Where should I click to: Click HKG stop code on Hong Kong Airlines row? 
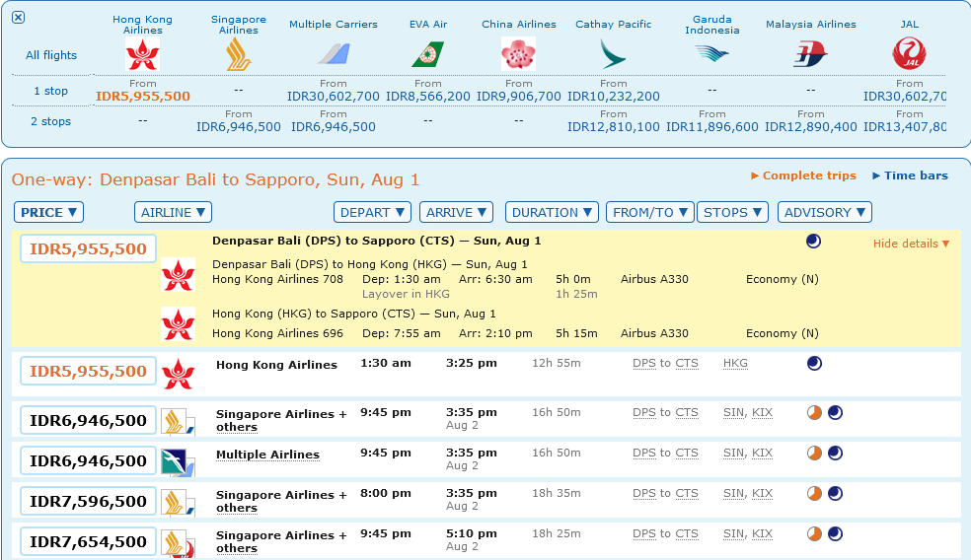click(x=735, y=363)
